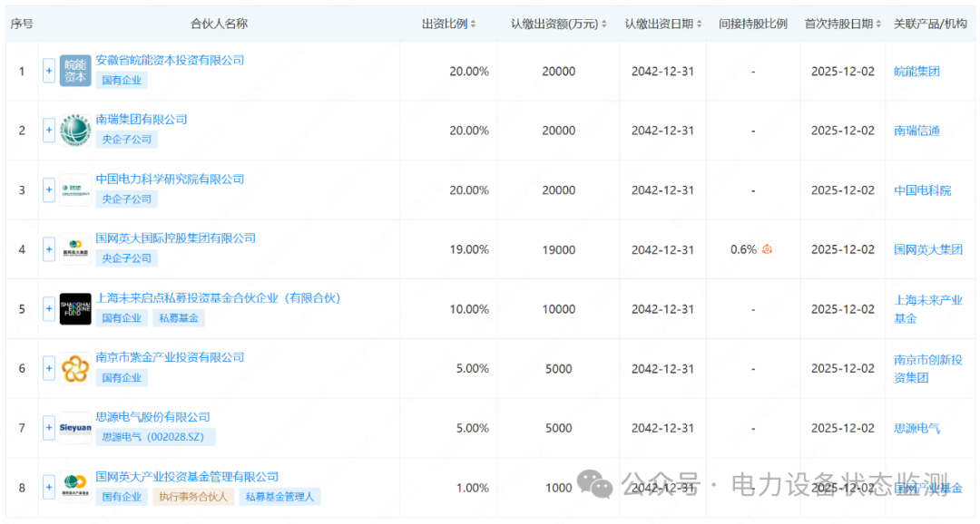The width and height of the screenshot is (980, 524).
Task: Click the 南瑞集团有限公司 globe logo
Action: coord(75,130)
